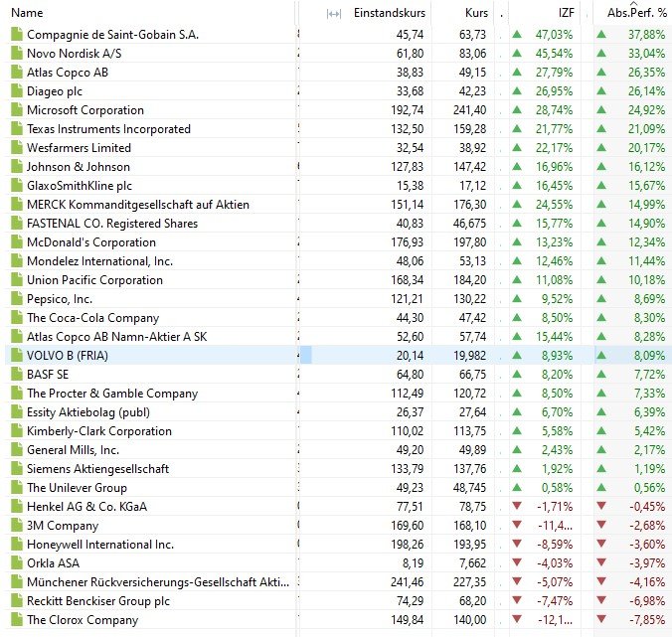Click the green file icon for McDonald's Corporation
Image resolution: width=672 pixels, height=637 pixels.
pyautogui.click(x=17, y=242)
